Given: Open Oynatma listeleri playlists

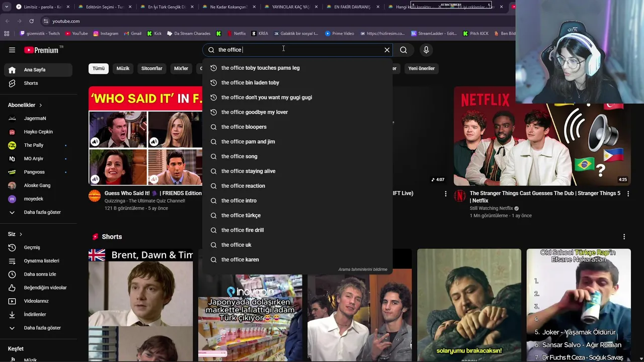Looking at the screenshot, I should pyautogui.click(x=38, y=261).
